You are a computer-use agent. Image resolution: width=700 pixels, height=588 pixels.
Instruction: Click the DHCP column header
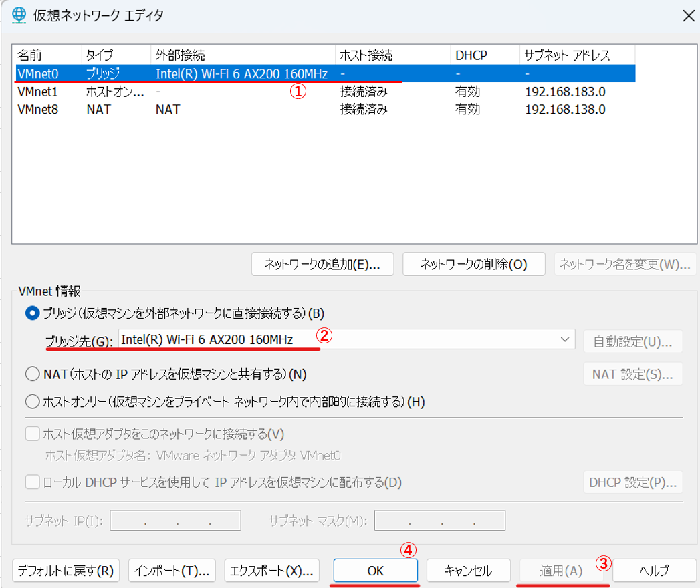click(485, 55)
